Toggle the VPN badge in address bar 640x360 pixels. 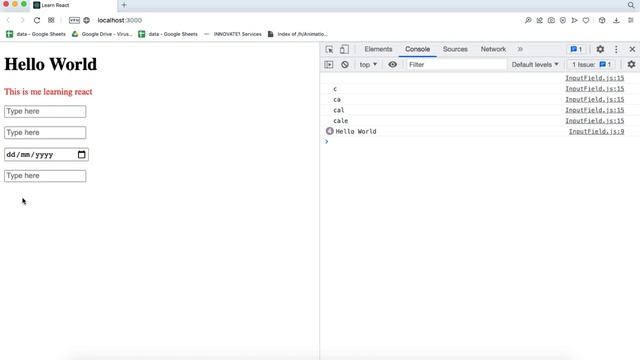[74, 20]
